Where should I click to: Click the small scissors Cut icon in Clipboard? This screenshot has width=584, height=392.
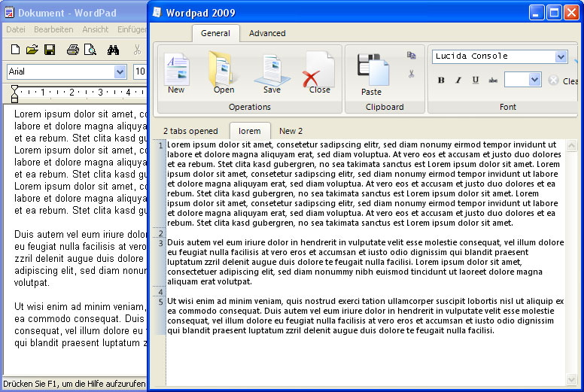pyautogui.click(x=411, y=74)
